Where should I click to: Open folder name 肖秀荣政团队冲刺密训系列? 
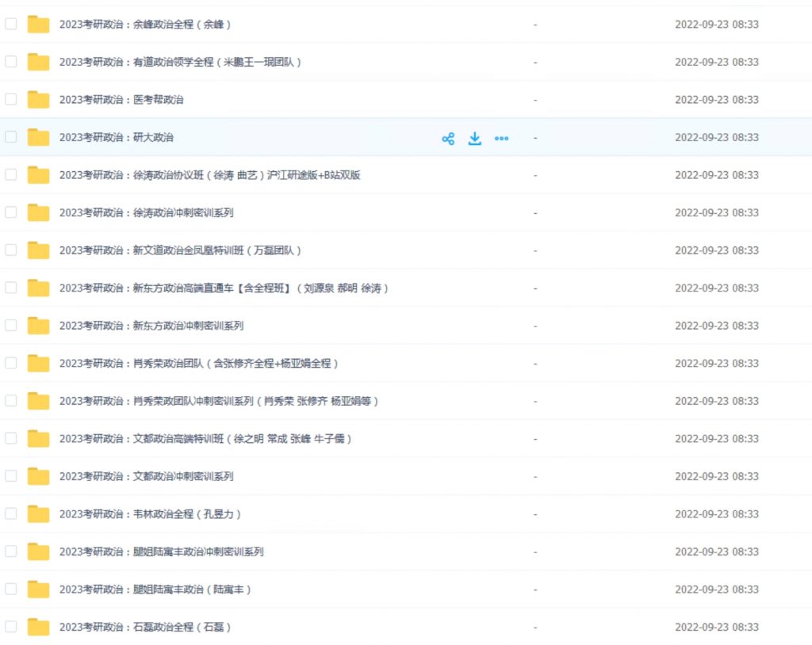(x=219, y=401)
